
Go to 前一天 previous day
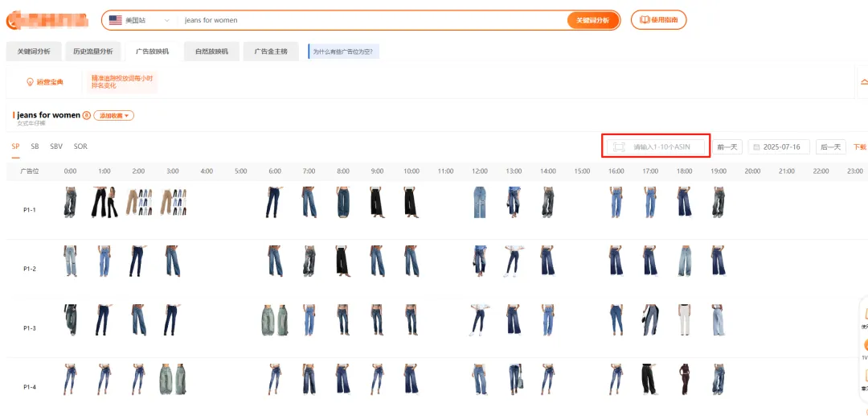pos(727,146)
